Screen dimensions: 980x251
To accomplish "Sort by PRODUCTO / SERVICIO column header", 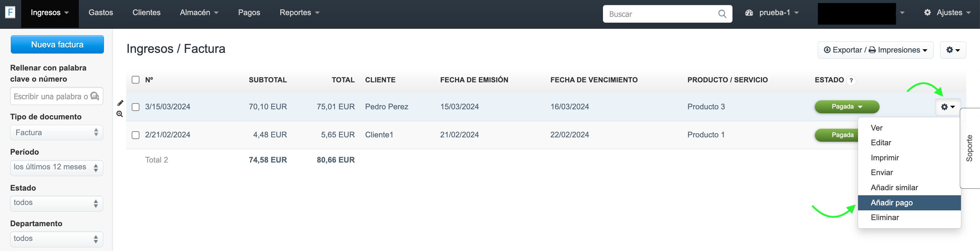I will (727, 80).
